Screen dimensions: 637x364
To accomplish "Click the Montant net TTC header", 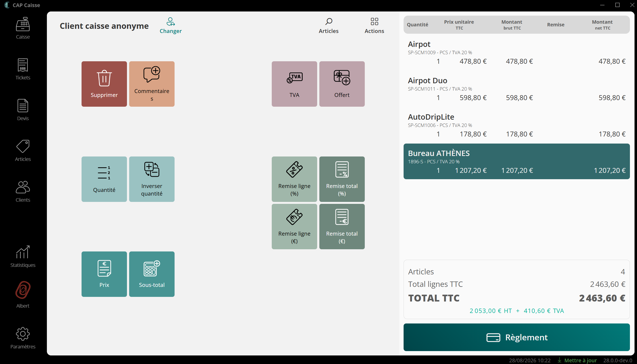I will 602,25.
